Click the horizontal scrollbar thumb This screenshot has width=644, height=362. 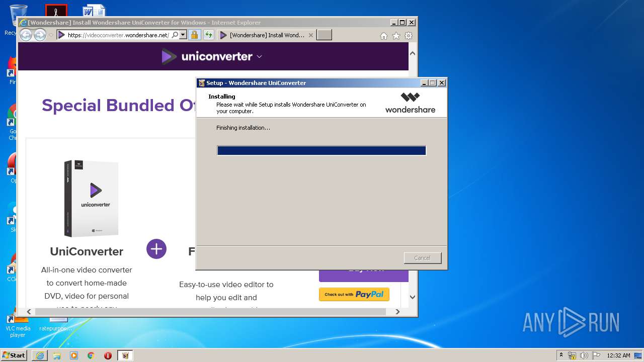tap(210, 312)
